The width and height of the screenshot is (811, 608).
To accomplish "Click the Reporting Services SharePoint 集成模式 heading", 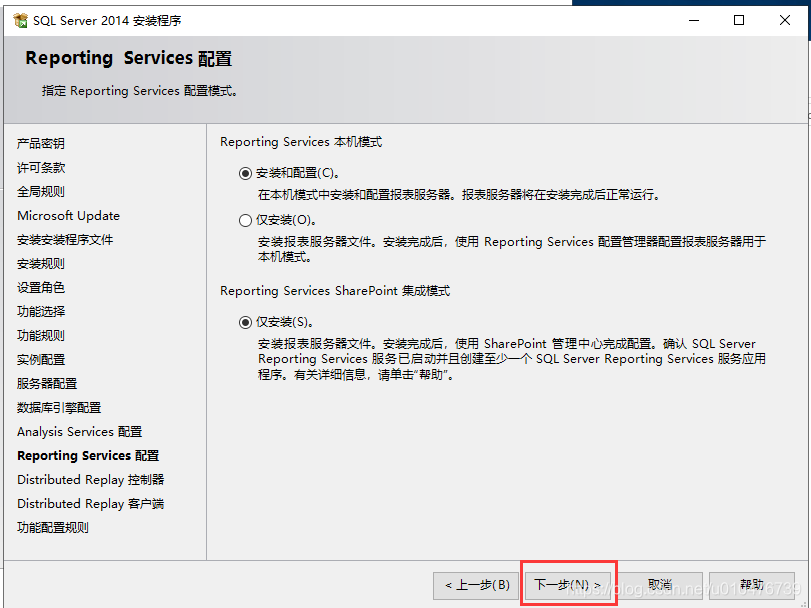I will [x=335, y=291].
